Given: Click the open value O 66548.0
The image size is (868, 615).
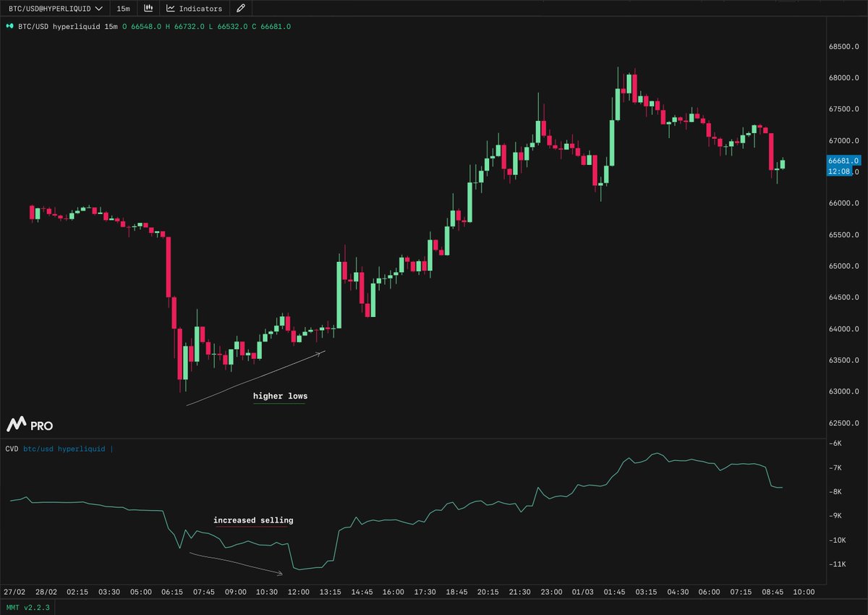Looking at the screenshot, I should pos(142,26).
